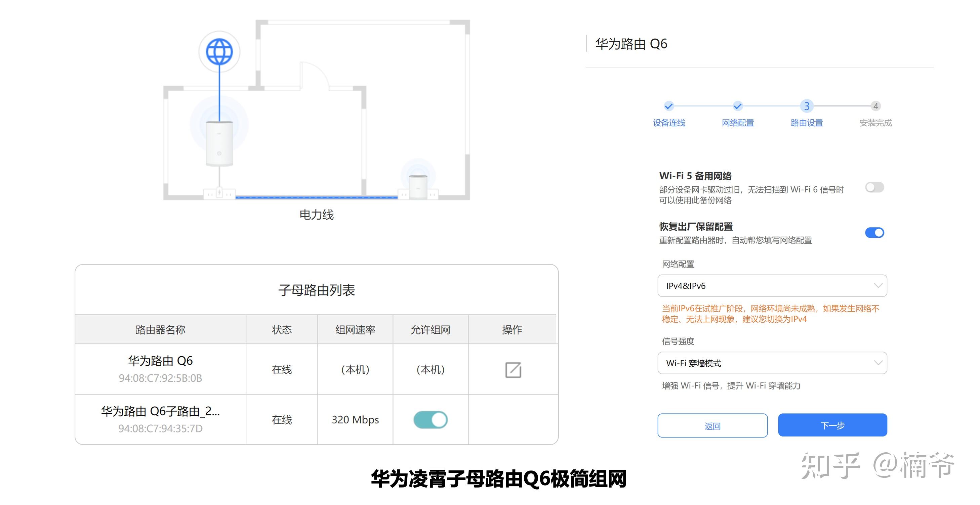Disable the 恢复出厂保留配置 switch
980x505 pixels.
click(874, 233)
